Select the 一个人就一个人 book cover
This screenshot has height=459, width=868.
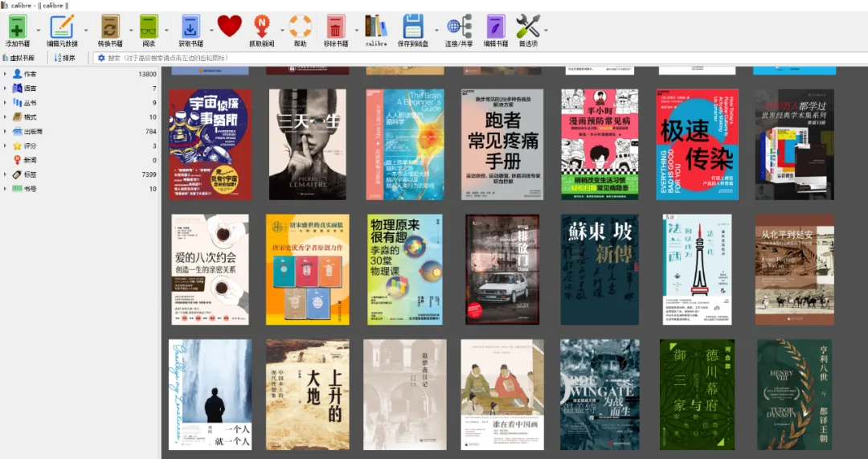(x=210, y=395)
